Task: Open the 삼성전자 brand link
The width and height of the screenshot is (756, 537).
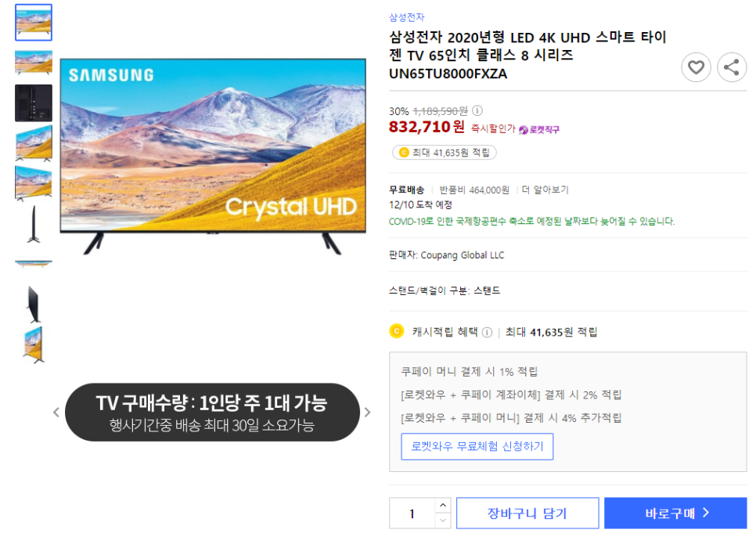Action: [x=406, y=17]
